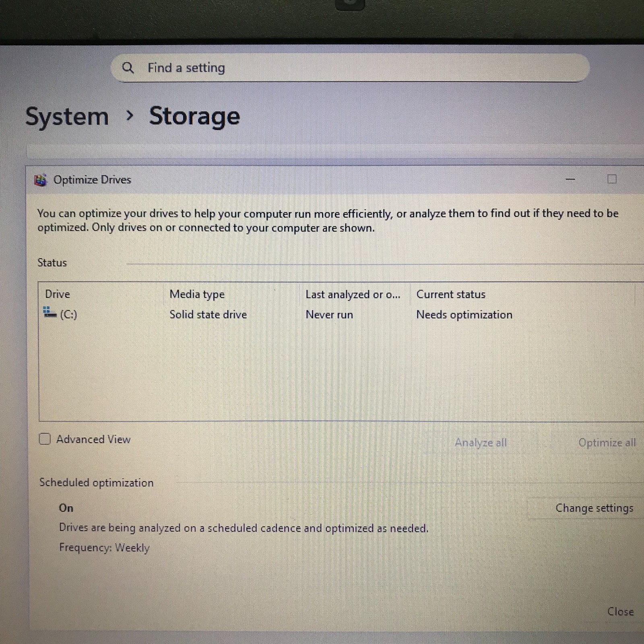Click the On scheduled optimization status
Image resolution: width=644 pixels, height=644 pixels.
[66, 508]
